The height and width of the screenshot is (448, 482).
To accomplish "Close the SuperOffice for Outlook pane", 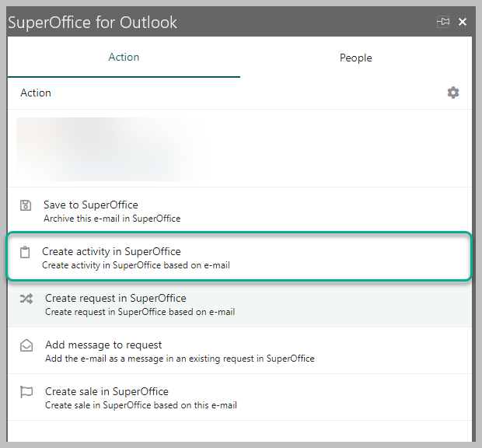I will [x=463, y=22].
